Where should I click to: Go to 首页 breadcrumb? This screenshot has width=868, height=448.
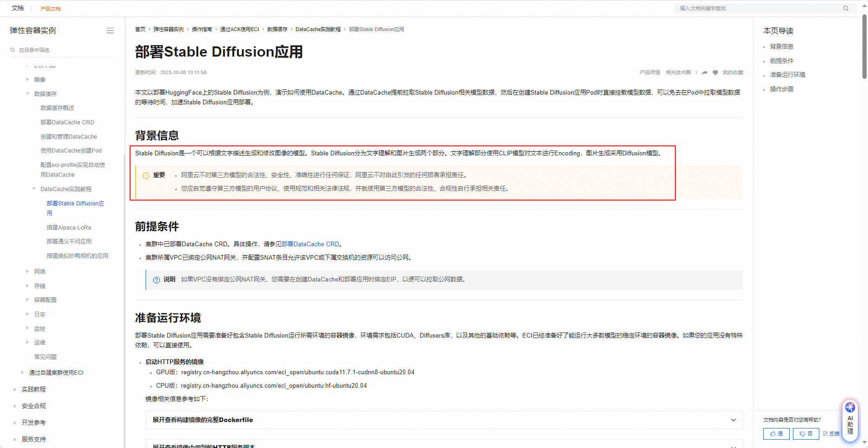point(140,29)
